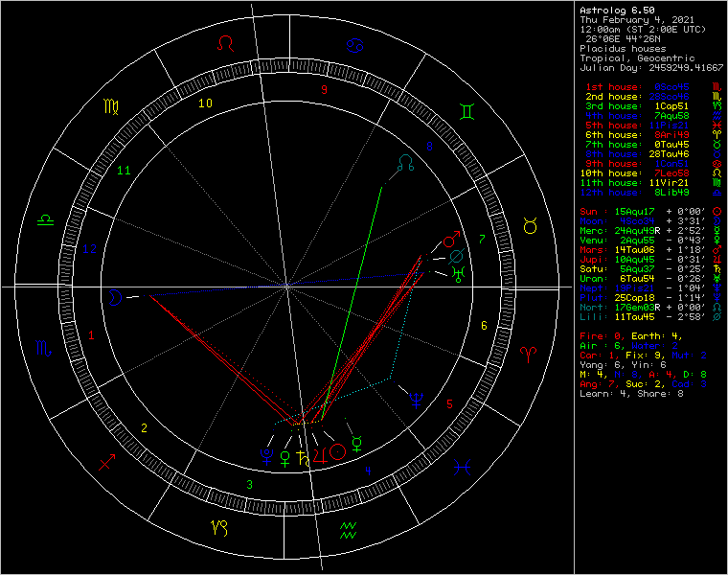Select the 'Mars: 14Tau06' row
Viewport: 728px width, 575px height.
coord(651,250)
